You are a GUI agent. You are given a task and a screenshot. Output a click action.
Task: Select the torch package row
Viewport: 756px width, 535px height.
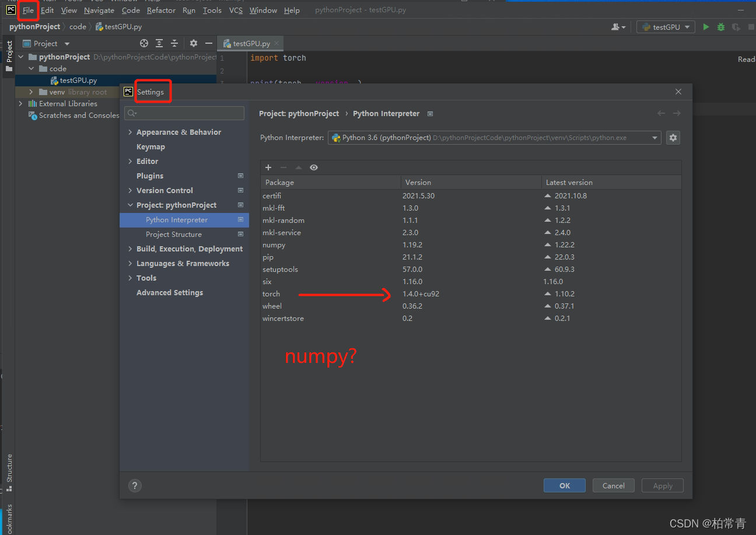pyautogui.click(x=471, y=294)
